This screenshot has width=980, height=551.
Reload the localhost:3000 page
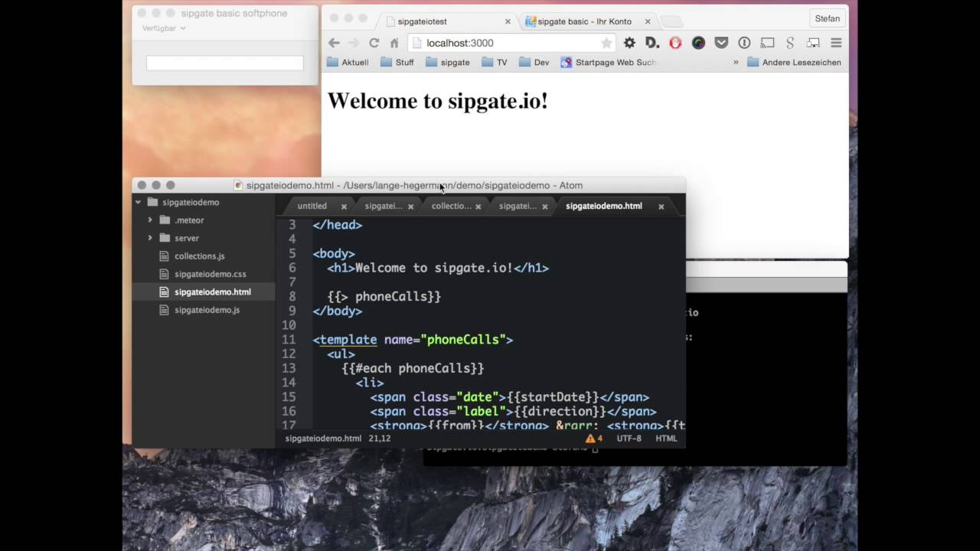(374, 43)
